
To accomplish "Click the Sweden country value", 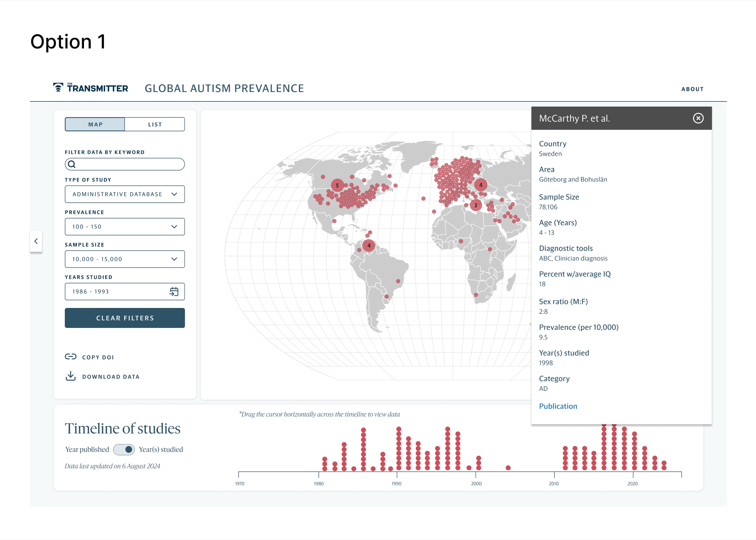I will [x=550, y=154].
